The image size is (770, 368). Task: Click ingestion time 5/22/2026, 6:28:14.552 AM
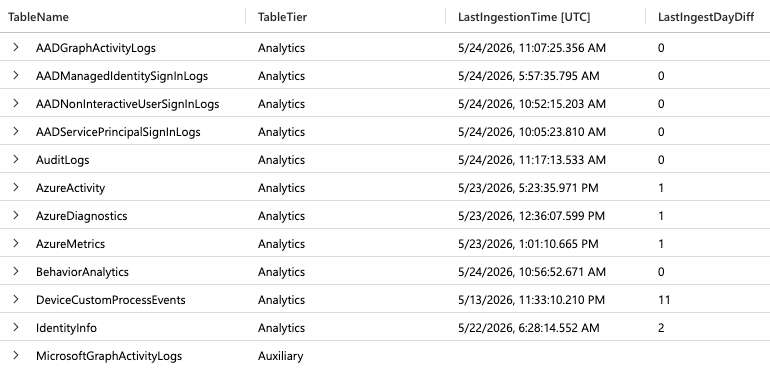[528, 328]
